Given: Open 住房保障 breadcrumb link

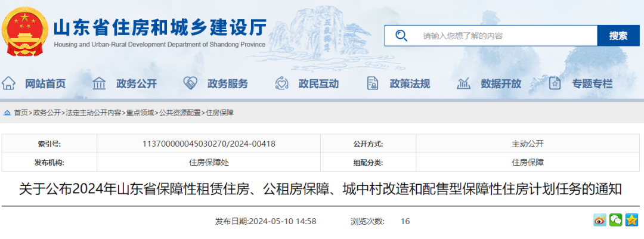Looking at the screenshot, I should 219,113.
